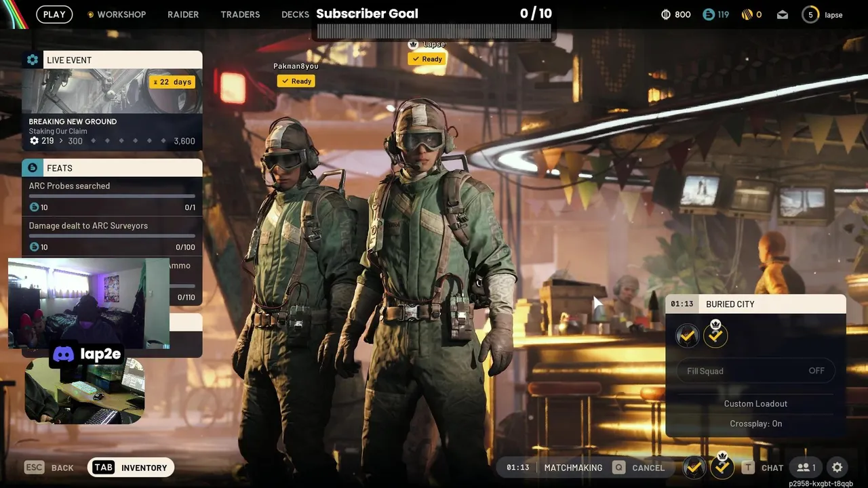The width and height of the screenshot is (868, 488).
Task: Click the Discord logo icon
Action: (64, 354)
